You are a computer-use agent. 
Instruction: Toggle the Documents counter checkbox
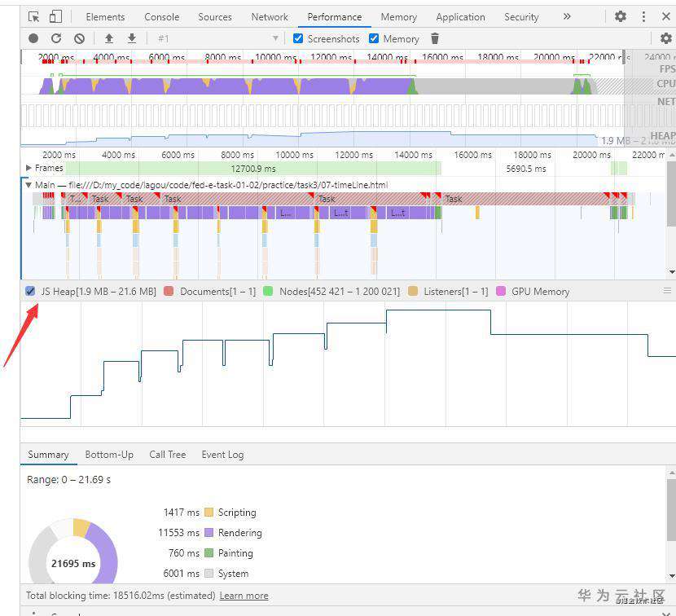(169, 291)
